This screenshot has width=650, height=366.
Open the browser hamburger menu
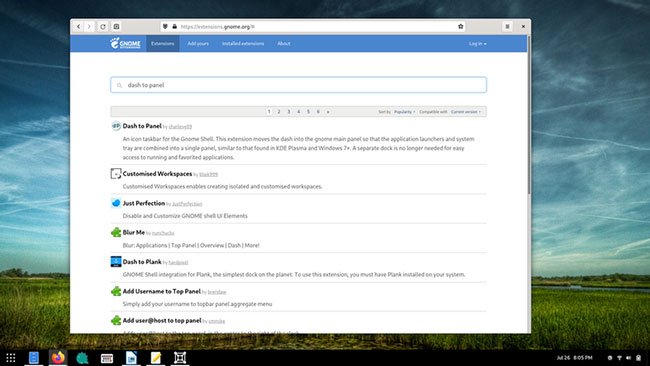[507, 27]
